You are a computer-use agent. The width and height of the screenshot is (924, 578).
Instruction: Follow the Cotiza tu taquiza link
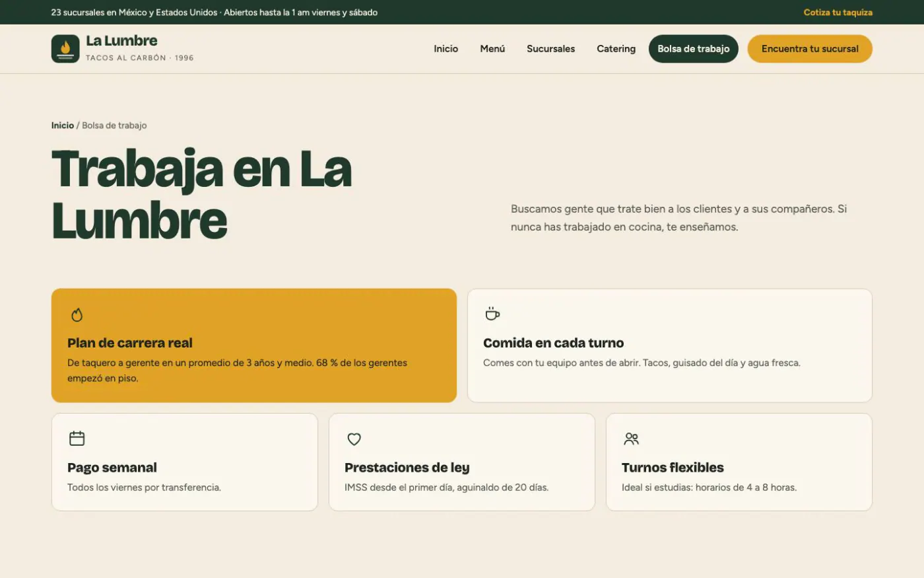click(x=838, y=13)
